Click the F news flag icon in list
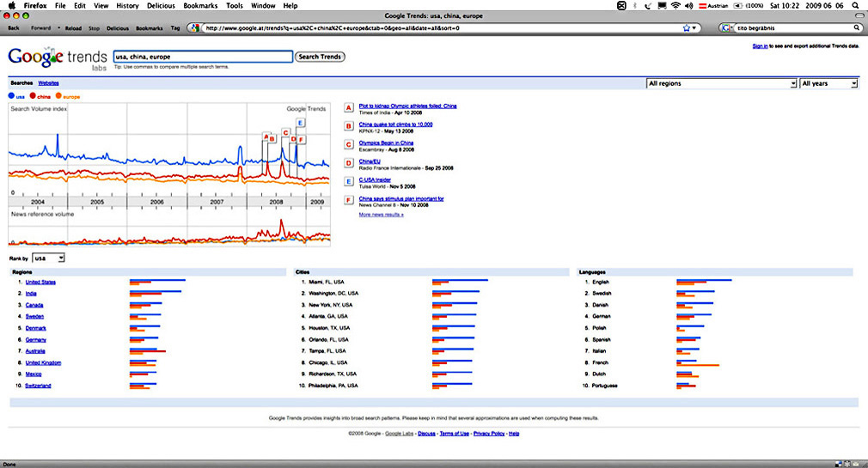Image resolution: width=868 pixels, height=468 pixels. coord(349,200)
